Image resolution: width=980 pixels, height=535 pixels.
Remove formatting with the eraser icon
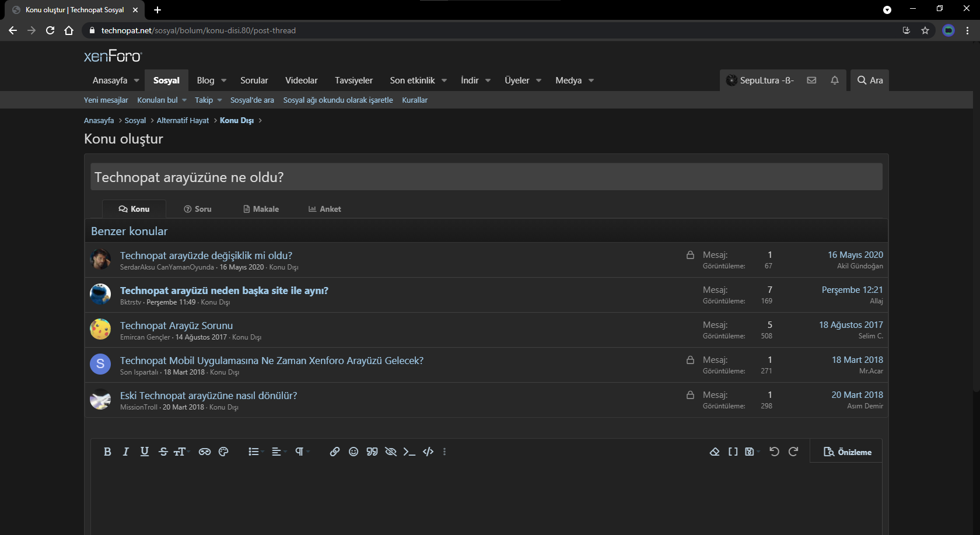(715, 452)
